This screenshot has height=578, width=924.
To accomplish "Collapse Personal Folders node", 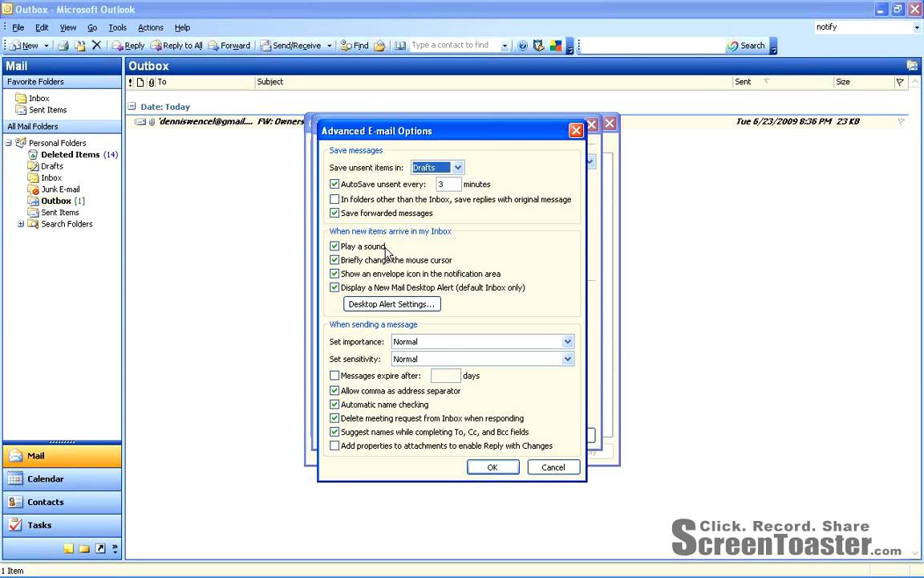I will 8,143.
